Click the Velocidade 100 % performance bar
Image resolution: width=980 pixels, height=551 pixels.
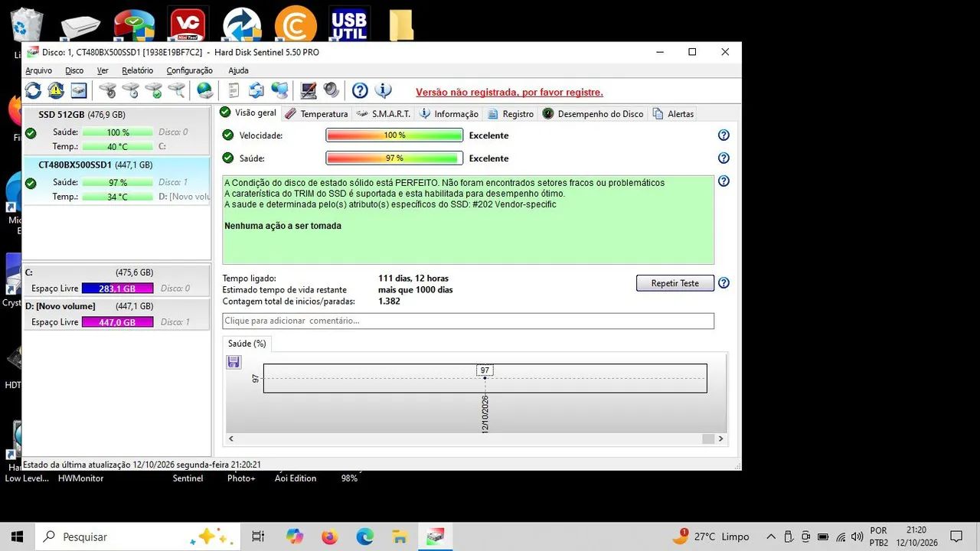[x=394, y=135]
